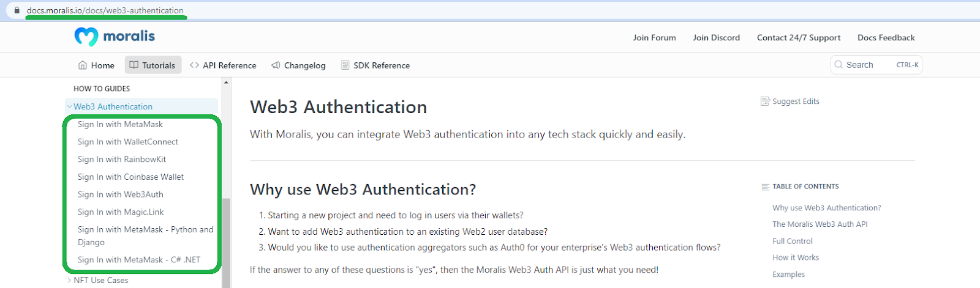The height and width of the screenshot is (288, 980).
Task: Click sidebar scrollbar up arrow
Action: point(226,82)
